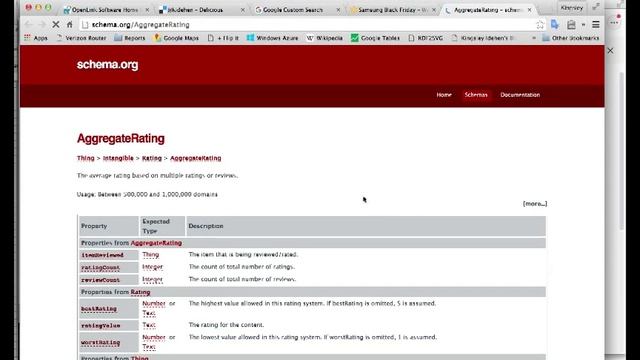Open RDF2SVG bookmark

pos(426,38)
